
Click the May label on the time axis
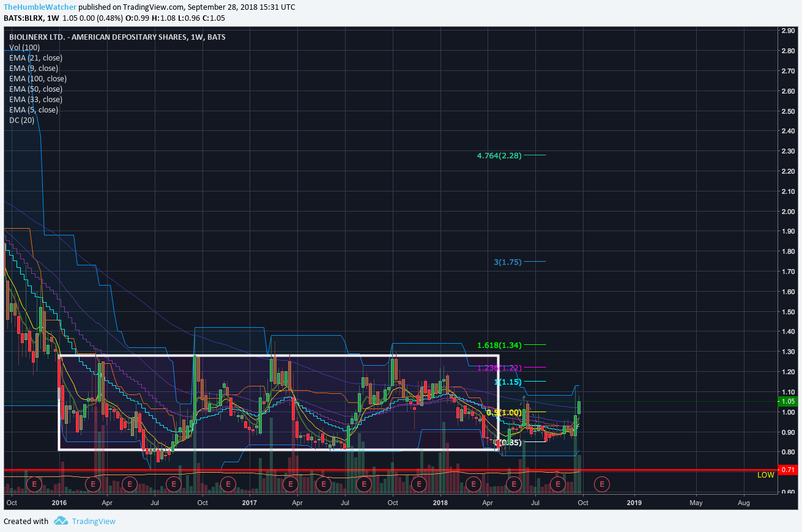696,503
